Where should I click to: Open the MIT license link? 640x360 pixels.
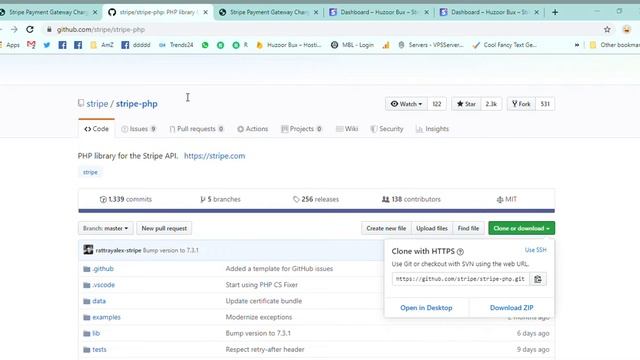click(507, 199)
